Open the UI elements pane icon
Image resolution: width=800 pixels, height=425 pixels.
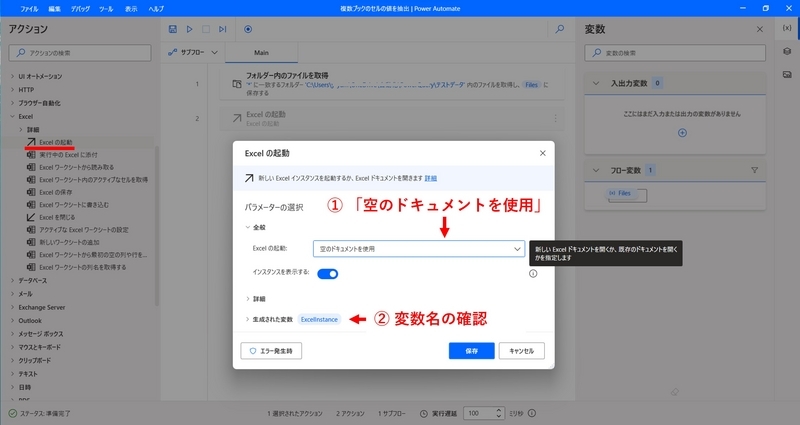pyautogui.click(x=787, y=51)
